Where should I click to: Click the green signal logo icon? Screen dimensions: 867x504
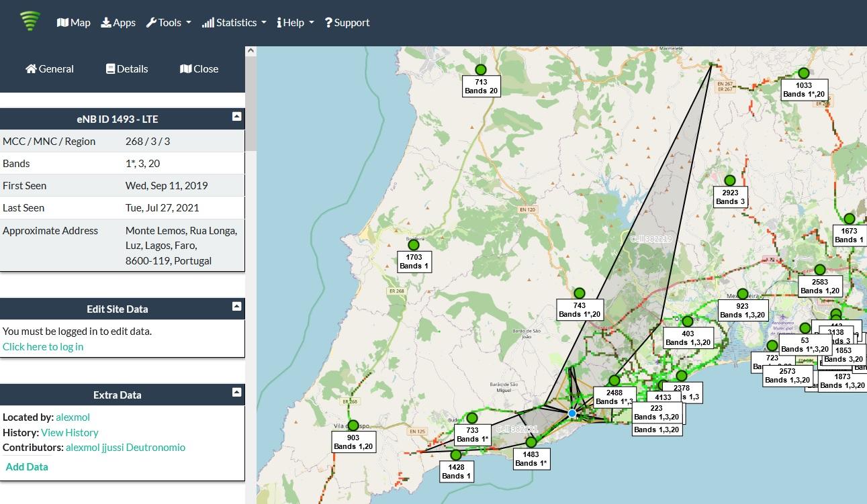click(x=30, y=21)
